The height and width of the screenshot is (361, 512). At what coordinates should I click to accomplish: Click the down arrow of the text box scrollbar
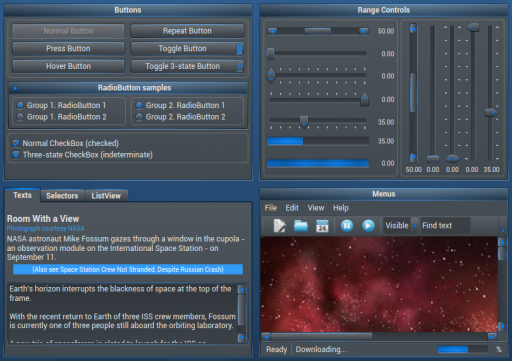[x=242, y=338]
